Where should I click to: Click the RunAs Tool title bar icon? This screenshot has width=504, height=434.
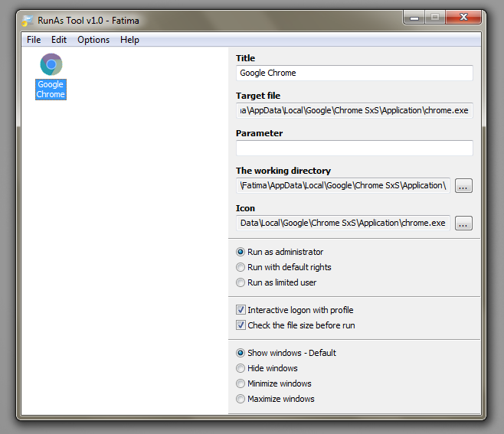coord(28,21)
